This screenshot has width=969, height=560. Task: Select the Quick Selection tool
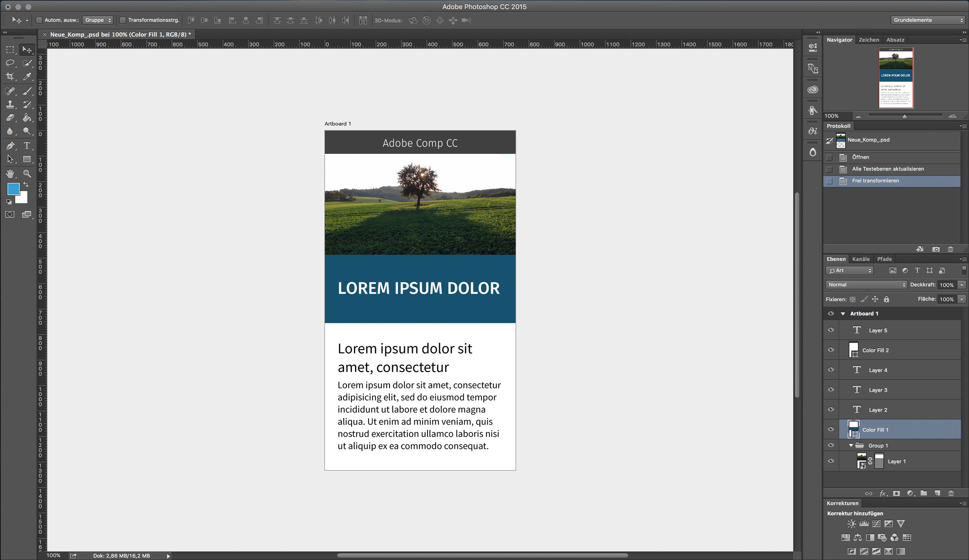(27, 63)
